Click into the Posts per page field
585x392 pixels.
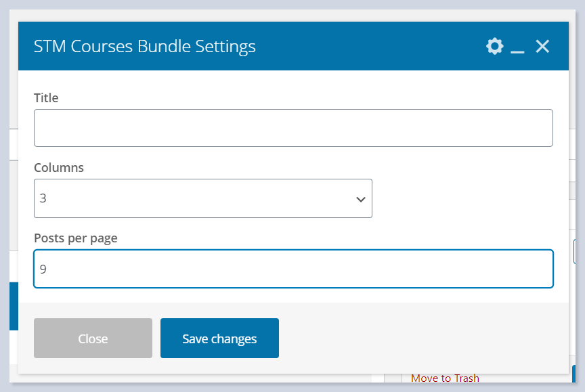tap(293, 269)
